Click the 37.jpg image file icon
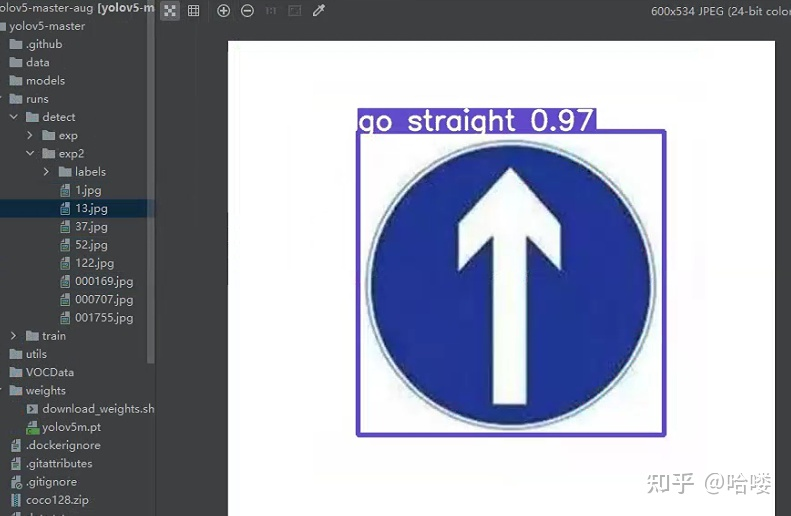Viewport: 791px width, 516px height. [65, 226]
